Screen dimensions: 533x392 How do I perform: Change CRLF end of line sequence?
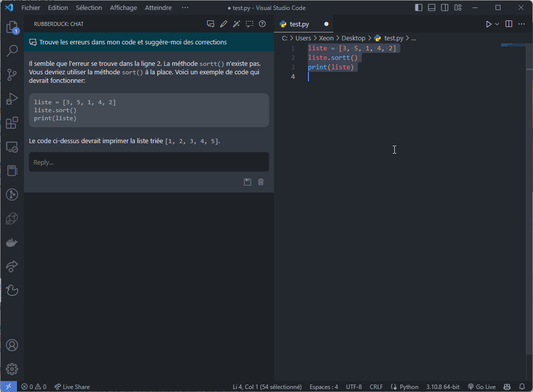(x=376, y=387)
